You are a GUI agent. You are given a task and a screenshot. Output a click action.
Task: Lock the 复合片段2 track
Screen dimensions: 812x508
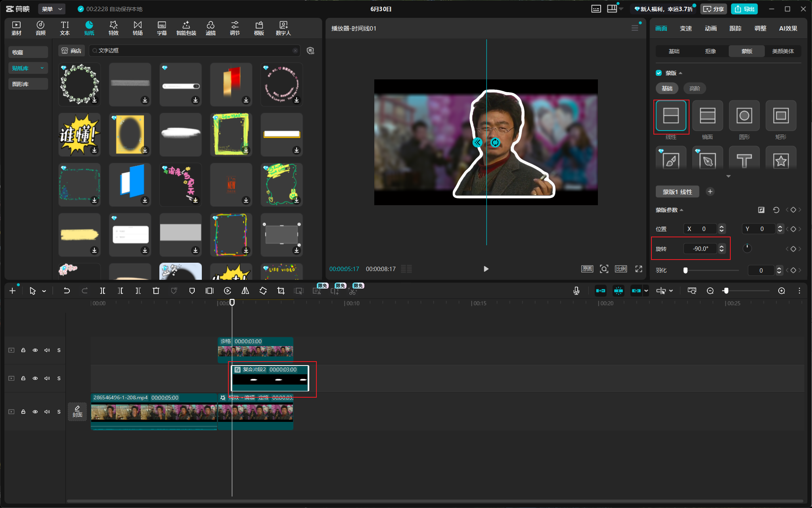point(23,378)
